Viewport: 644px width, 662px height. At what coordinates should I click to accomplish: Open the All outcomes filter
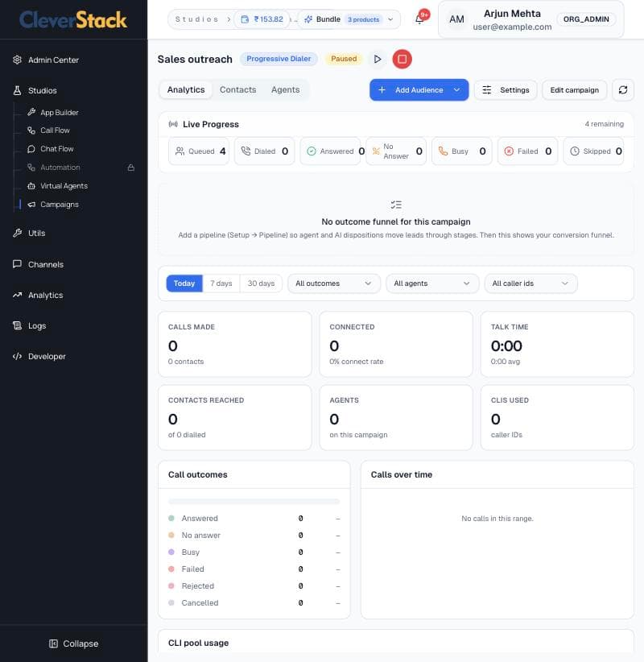(x=334, y=283)
